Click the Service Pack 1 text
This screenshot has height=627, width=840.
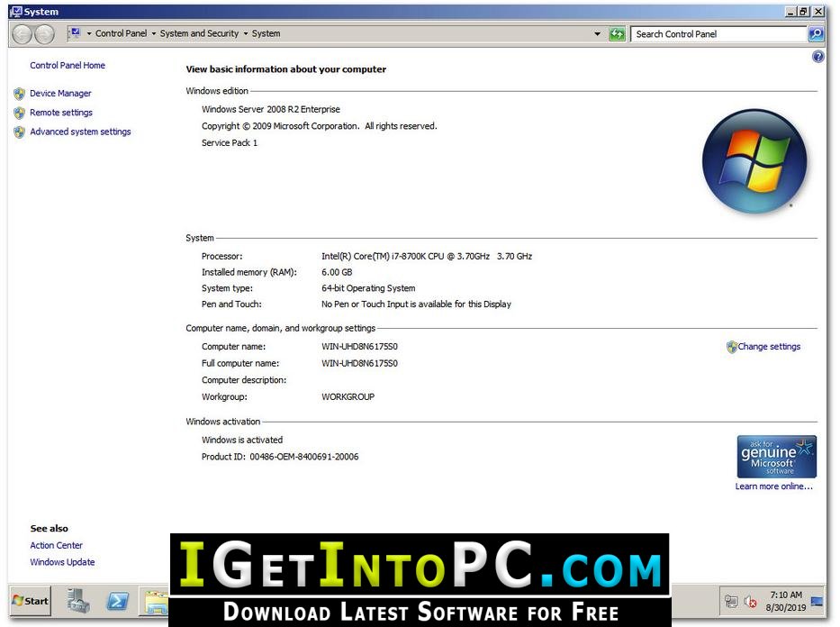[x=230, y=143]
